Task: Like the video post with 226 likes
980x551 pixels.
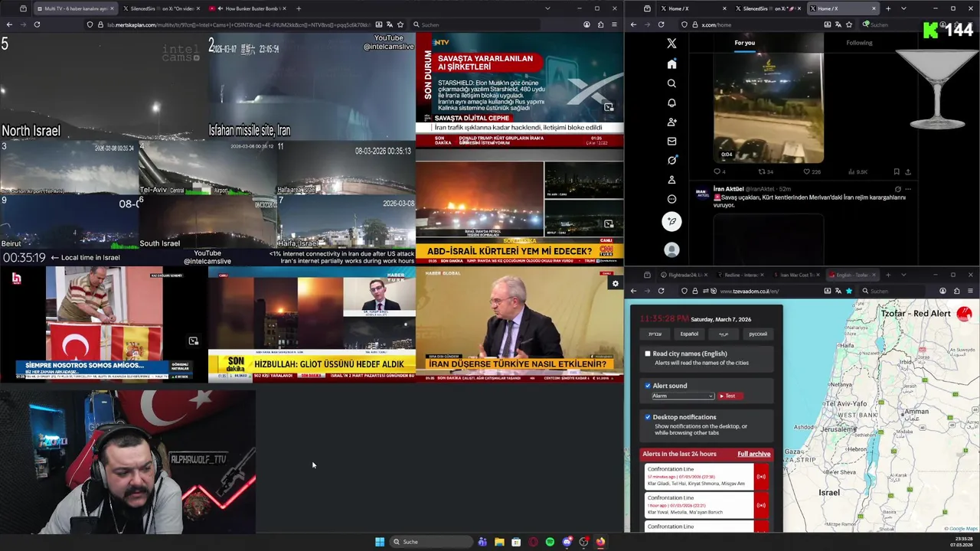Action: (x=812, y=171)
